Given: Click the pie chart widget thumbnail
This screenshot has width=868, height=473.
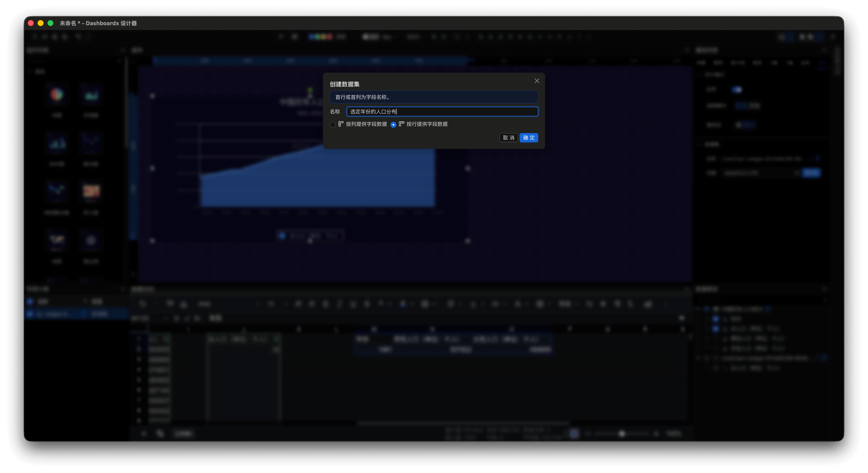Looking at the screenshot, I should click(57, 95).
